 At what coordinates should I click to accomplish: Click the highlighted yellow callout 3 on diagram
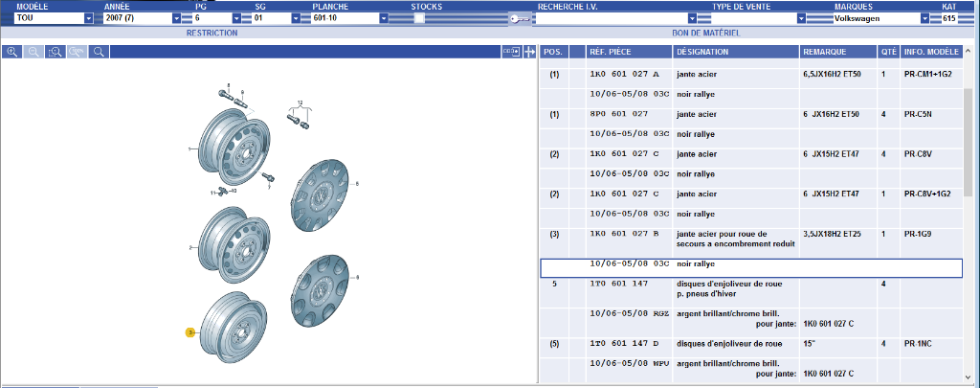click(189, 332)
